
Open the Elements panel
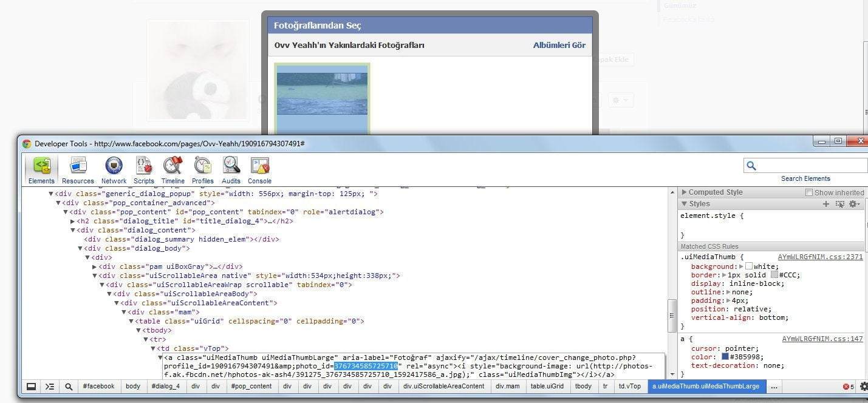[41, 170]
